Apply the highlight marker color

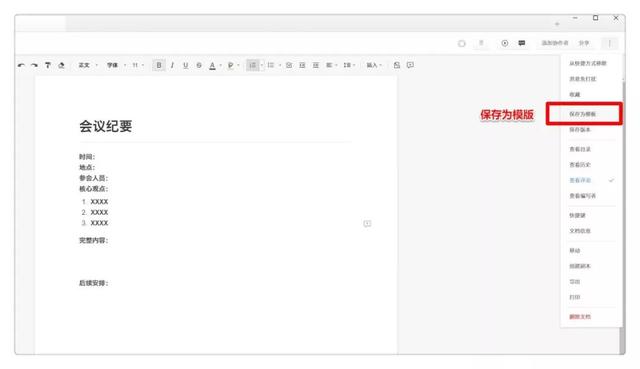point(231,65)
